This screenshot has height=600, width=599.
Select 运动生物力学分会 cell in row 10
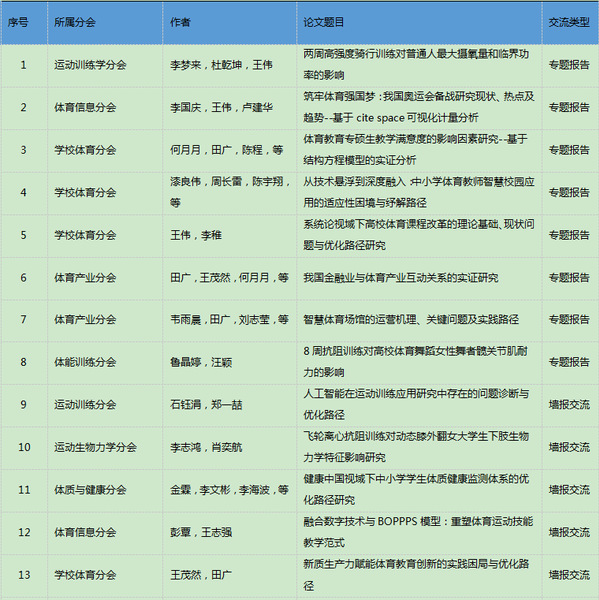coord(95,447)
